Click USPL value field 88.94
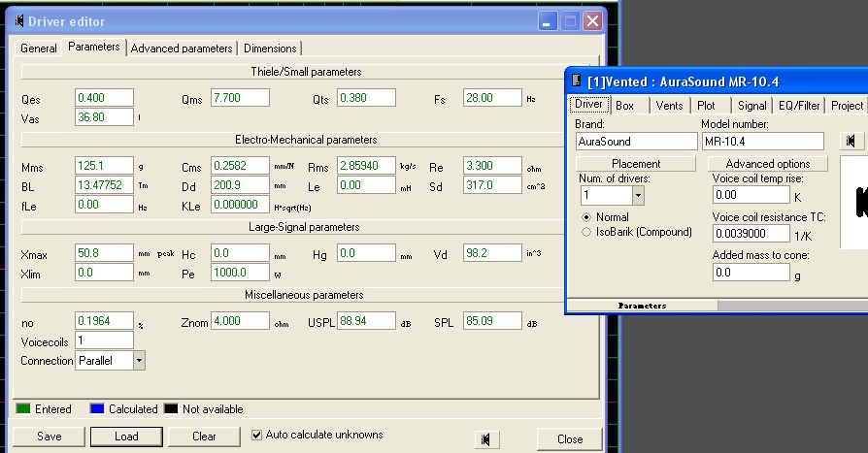The image size is (868, 453). pyautogui.click(x=366, y=321)
